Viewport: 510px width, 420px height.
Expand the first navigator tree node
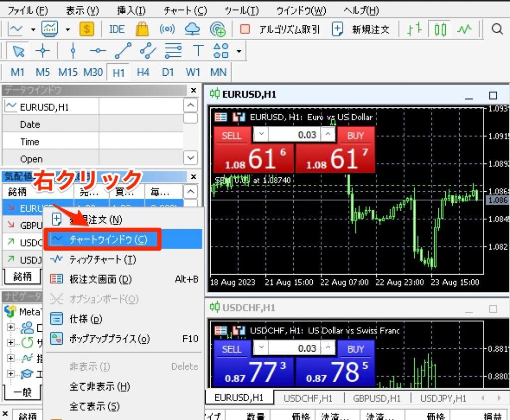10,328
